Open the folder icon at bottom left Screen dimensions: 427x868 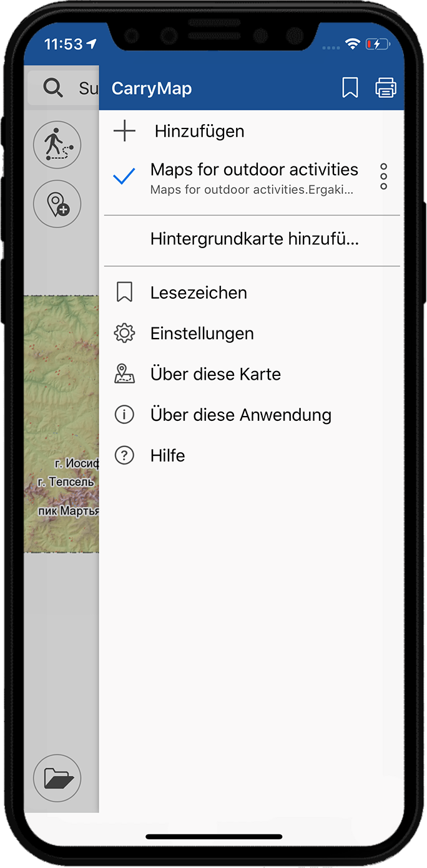tap(57, 778)
